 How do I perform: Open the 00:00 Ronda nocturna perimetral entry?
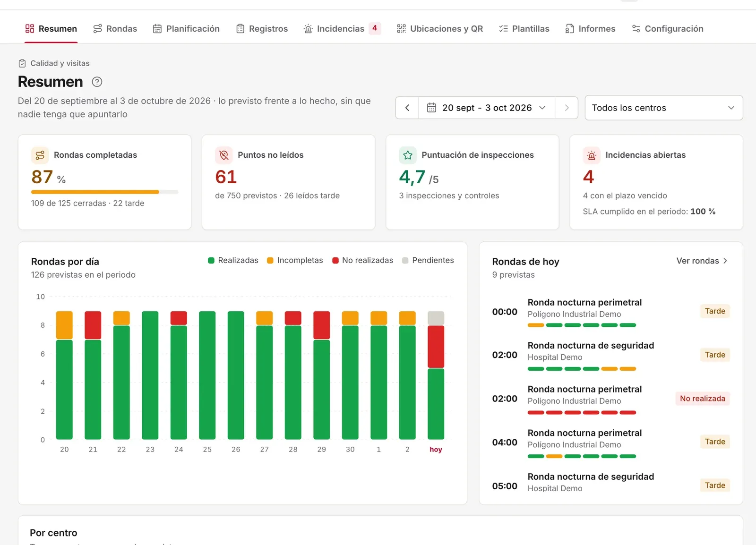[611, 312]
